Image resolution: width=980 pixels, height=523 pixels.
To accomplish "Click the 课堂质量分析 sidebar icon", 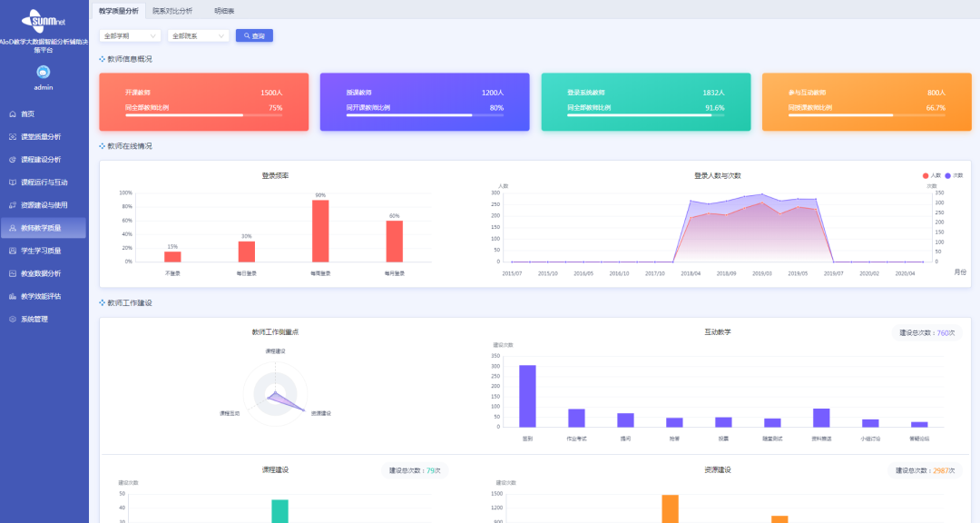I will click(13, 137).
